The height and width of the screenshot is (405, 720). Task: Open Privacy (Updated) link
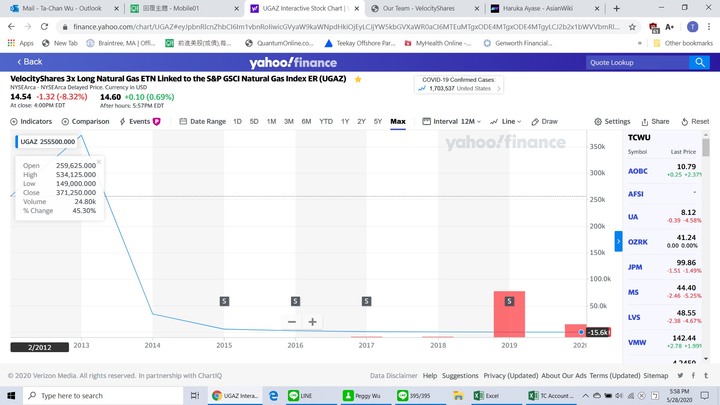[511, 376]
